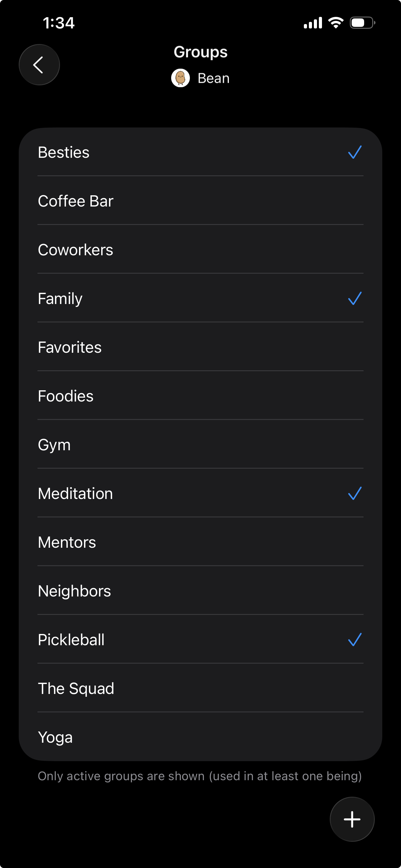The height and width of the screenshot is (868, 401).
Task: Uncheck the Family group checkmark
Action: (x=354, y=298)
